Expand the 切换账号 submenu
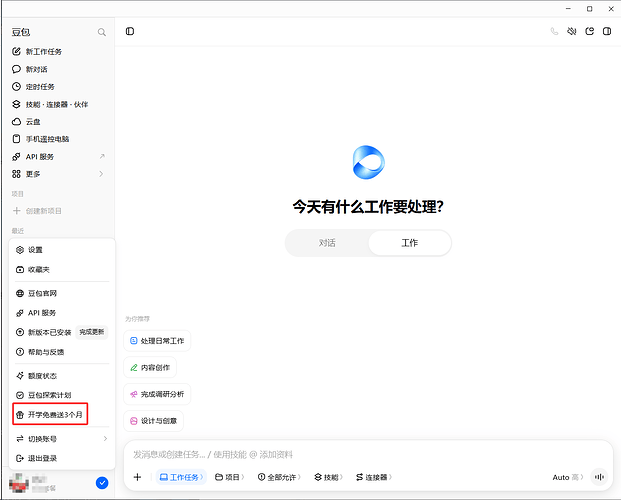 (x=62, y=439)
